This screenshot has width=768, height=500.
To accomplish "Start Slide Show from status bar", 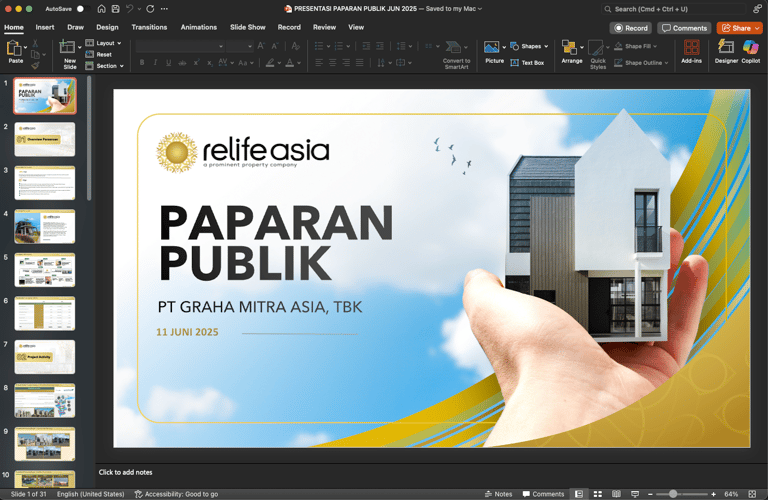I will 635,494.
